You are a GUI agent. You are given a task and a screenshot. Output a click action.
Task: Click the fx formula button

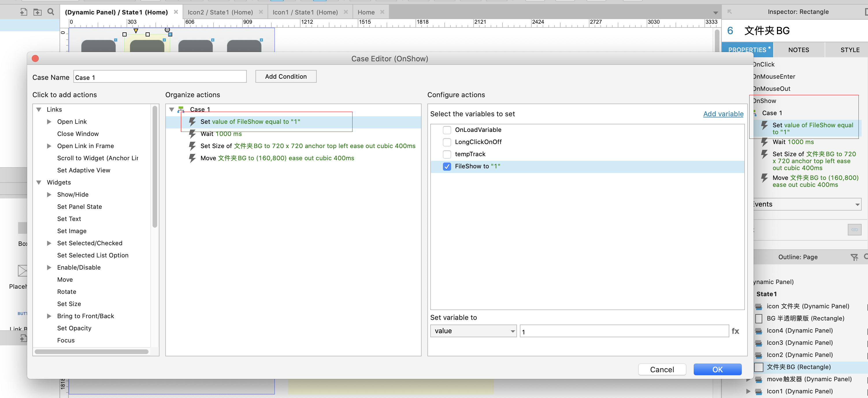(735, 331)
